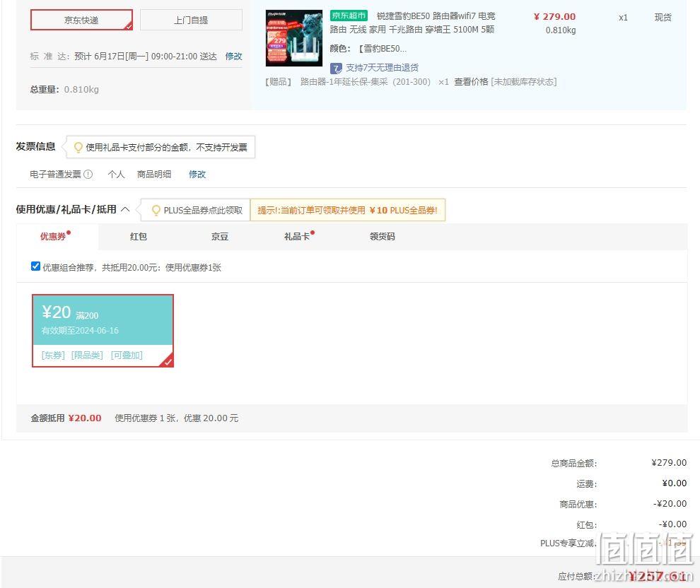Click the 京东超市 green badge
The width and height of the screenshot is (700, 588).
(349, 16)
